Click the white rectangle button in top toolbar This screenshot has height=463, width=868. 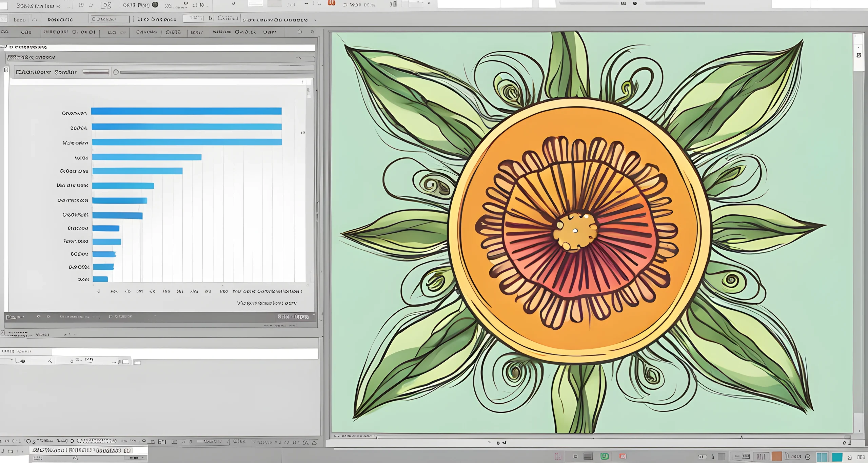tap(255, 3)
